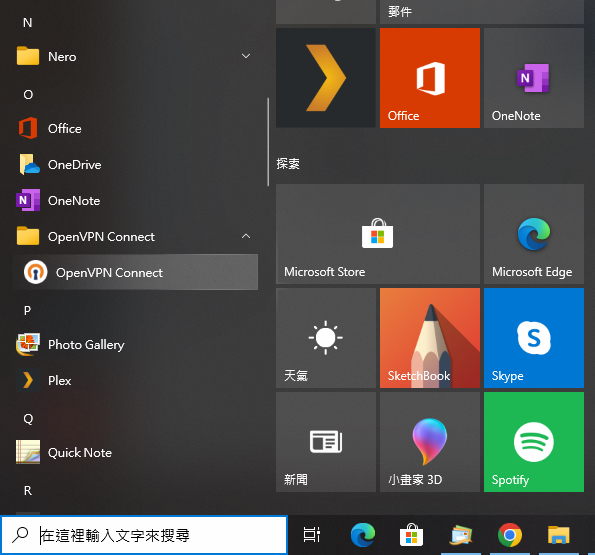The width and height of the screenshot is (595, 555).
Task: Click the letter R section header
Action: 28,491
